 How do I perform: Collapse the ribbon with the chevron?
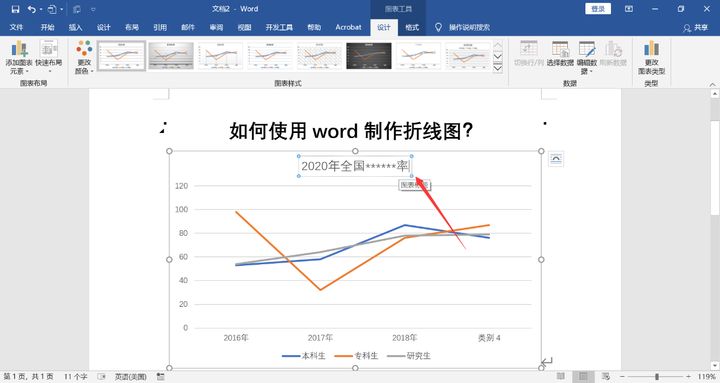tap(712, 84)
